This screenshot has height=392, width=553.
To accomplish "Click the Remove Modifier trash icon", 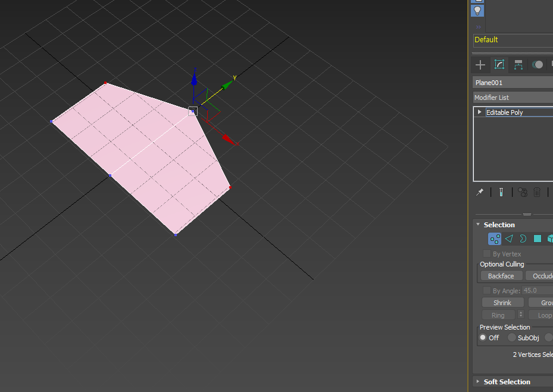I will pyautogui.click(x=537, y=192).
